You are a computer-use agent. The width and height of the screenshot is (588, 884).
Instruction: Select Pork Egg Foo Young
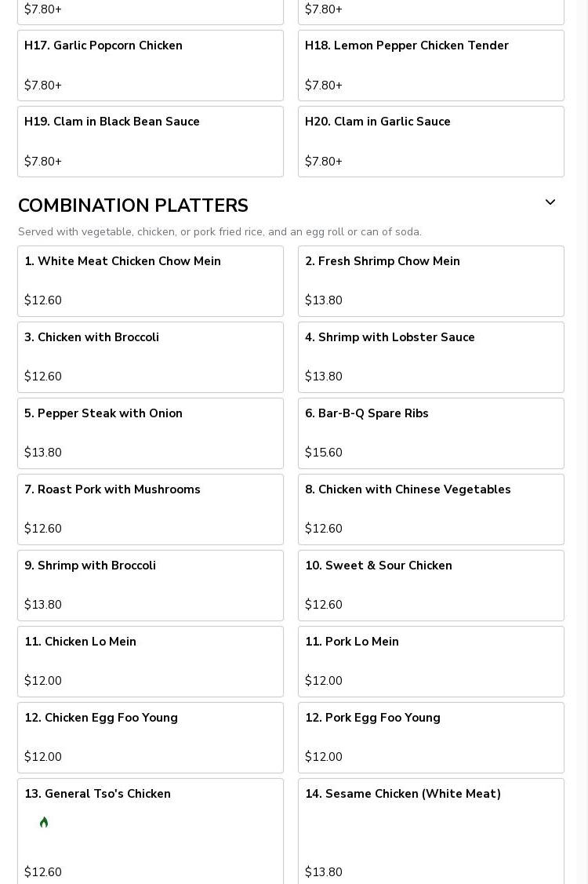click(x=431, y=737)
